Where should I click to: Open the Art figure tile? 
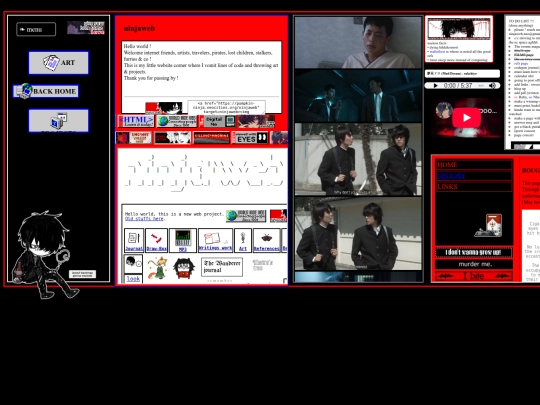pos(243,240)
